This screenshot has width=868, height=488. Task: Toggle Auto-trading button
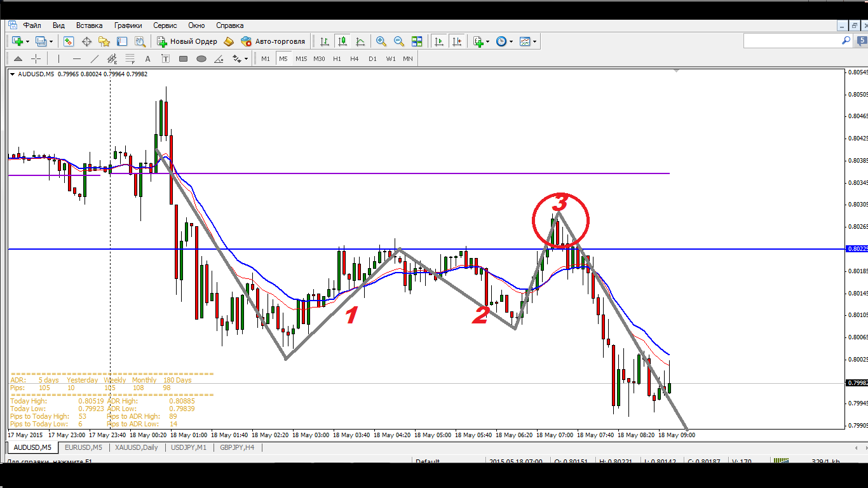click(x=273, y=41)
